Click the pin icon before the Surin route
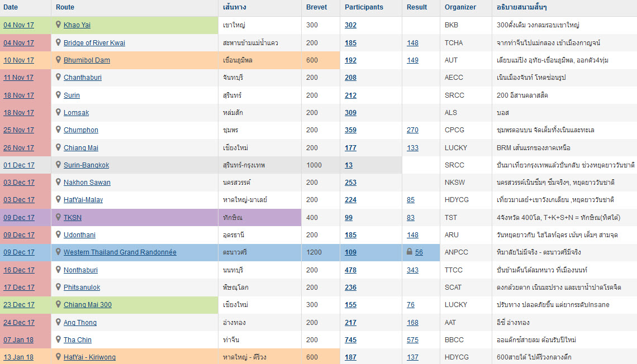The image size is (637, 364). (58, 94)
